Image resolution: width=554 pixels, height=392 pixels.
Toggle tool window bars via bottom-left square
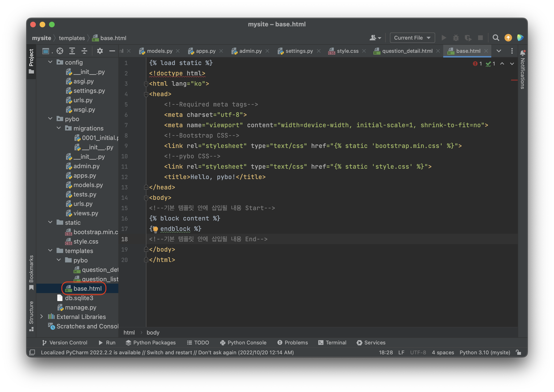[32, 352]
